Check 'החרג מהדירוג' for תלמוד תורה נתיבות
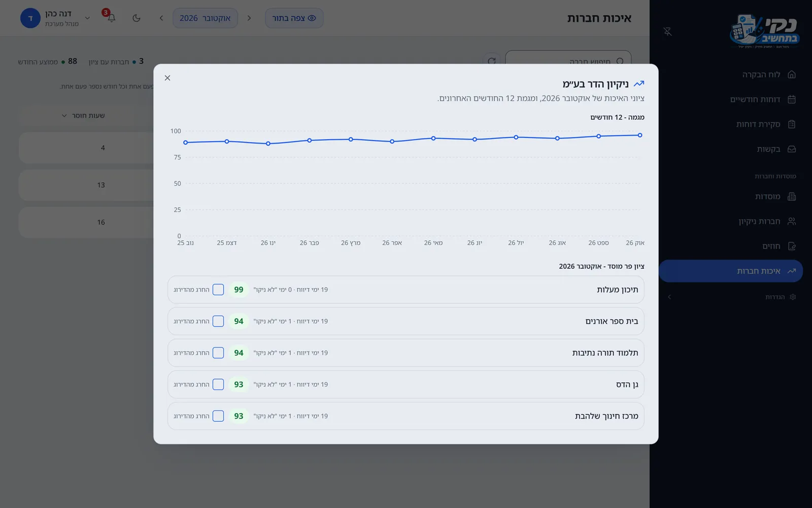This screenshot has height=508, width=812. point(218,353)
